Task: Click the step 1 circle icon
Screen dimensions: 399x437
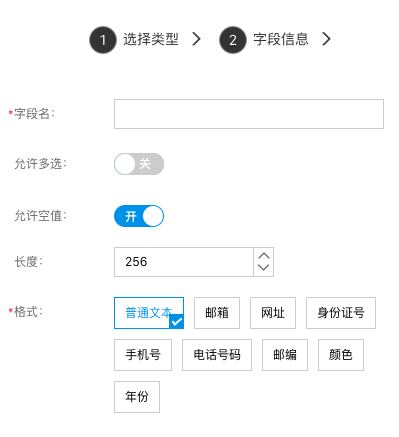Action: (x=103, y=40)
